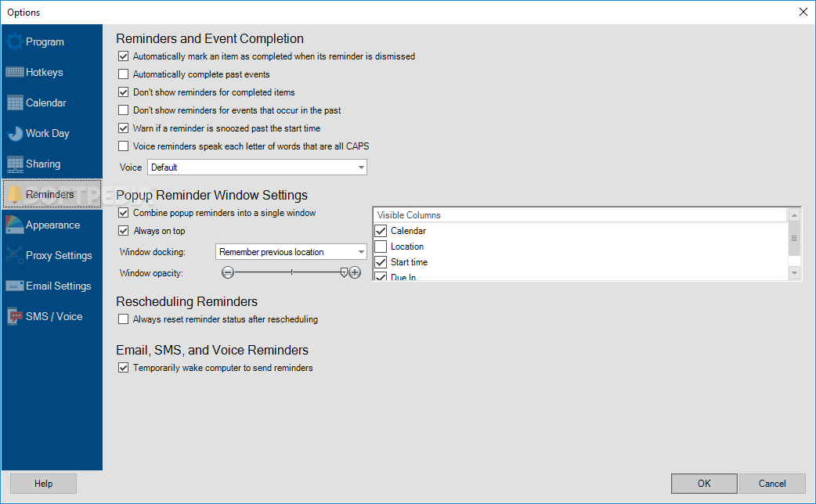
Task: Uncheck the Always on top option
Action: point(123,231)
